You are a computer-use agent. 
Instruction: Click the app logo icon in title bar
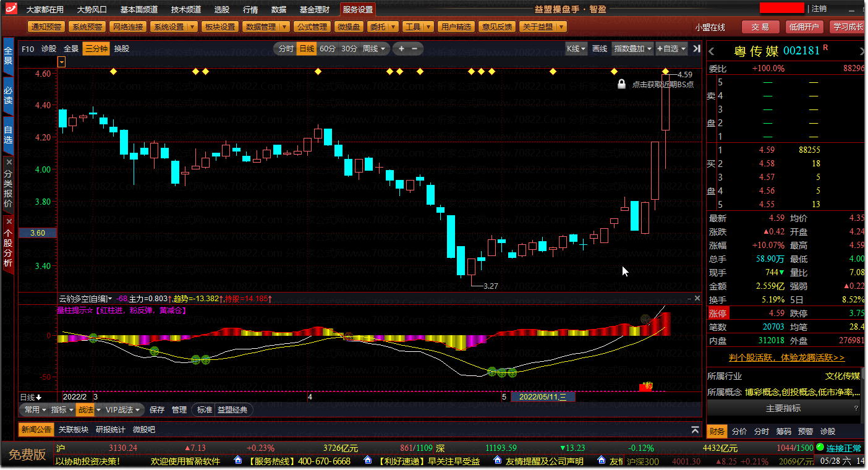pos(10,9)
